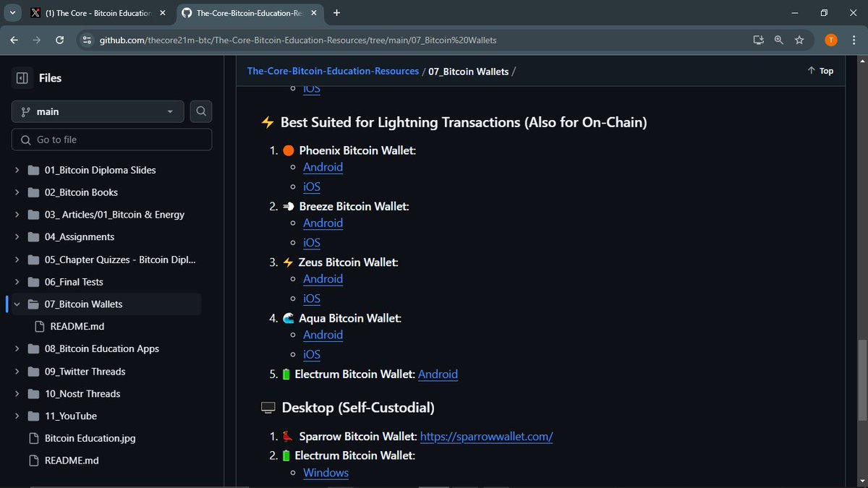Image resolution: width=868 pixels, height=488 pixels.
Task: Expand the 03_ Articles folder chevron
Action: 16,215
